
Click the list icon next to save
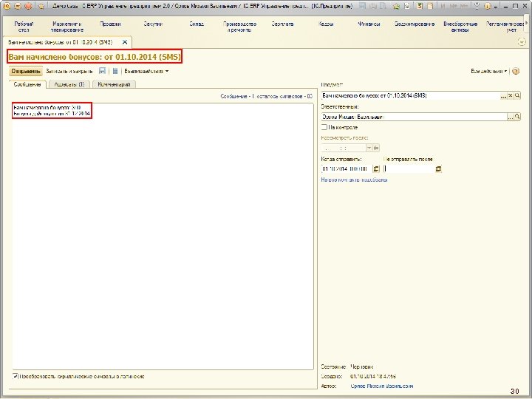click(x=115, y=71)
